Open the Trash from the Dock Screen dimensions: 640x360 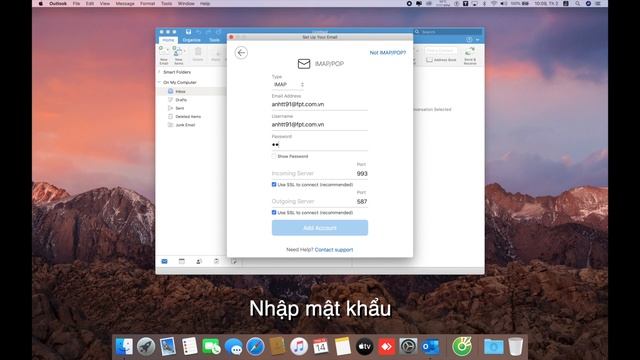pyautogui.click(x=516, y=347)
